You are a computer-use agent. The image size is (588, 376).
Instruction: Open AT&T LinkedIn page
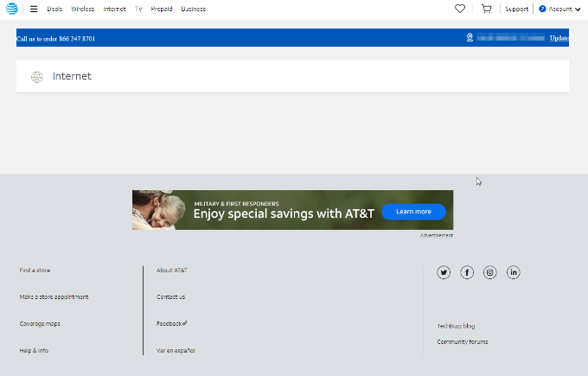pos(514,272)
